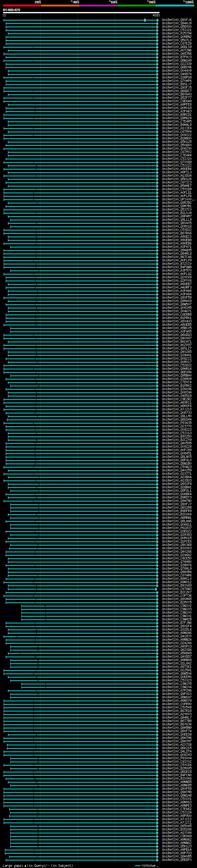Select hit label UniRef100_B9RCD1
This screenshot has height=868, width=197.
tap(177, 115)
